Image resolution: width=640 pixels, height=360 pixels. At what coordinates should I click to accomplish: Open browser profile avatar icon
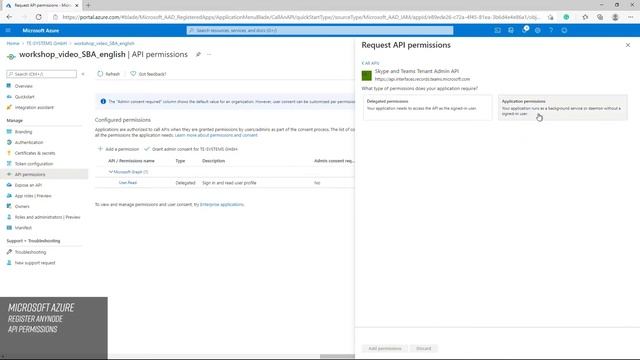(x=615, y=17)
